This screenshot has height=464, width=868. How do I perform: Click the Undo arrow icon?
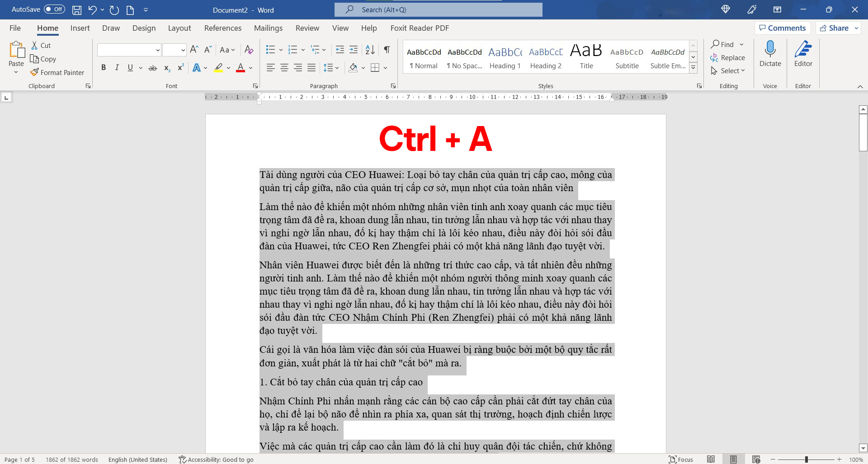point(93,10)
